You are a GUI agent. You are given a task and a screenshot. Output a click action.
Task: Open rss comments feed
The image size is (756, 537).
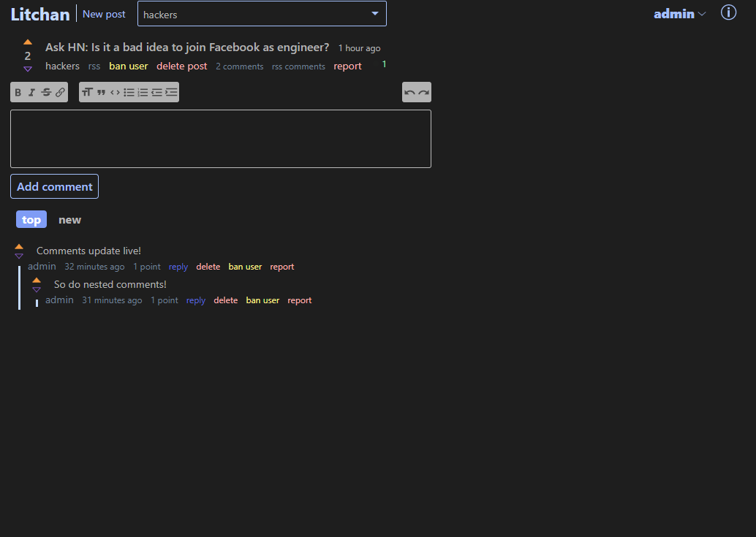point(298,66)
